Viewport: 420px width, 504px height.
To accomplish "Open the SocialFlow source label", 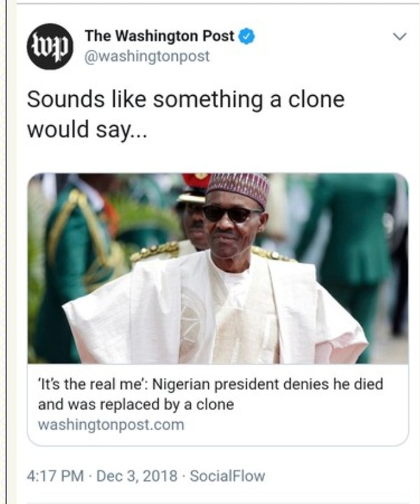I will (229, 477).
